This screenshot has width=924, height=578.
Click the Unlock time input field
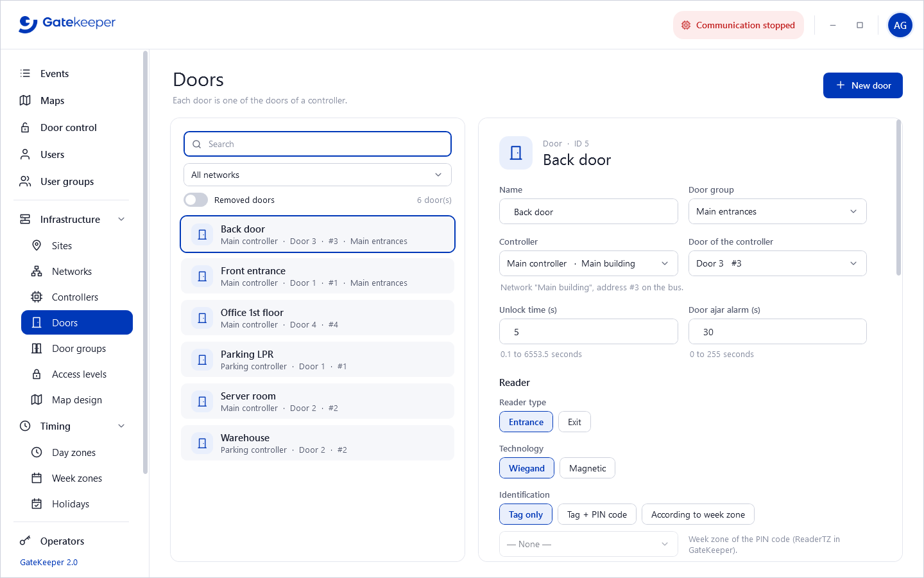click(588, 331)
